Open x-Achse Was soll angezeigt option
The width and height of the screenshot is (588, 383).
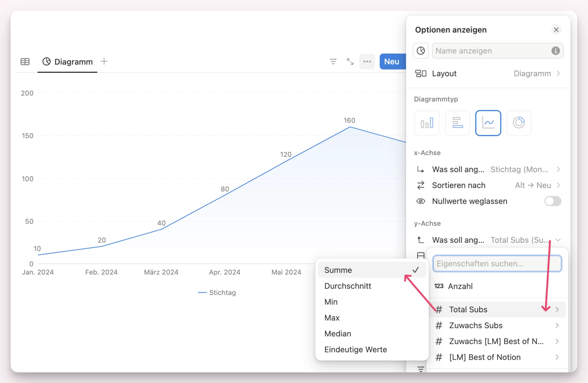click(x=488, y=169)
